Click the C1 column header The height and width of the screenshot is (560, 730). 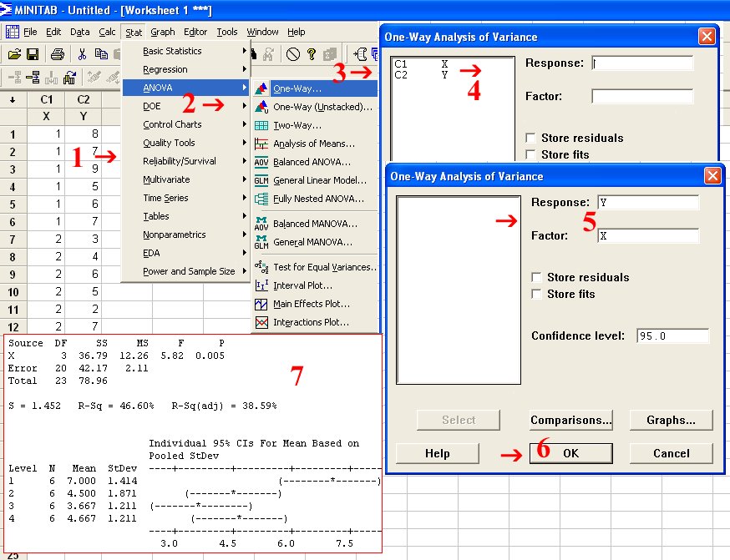tap(46, 99)
